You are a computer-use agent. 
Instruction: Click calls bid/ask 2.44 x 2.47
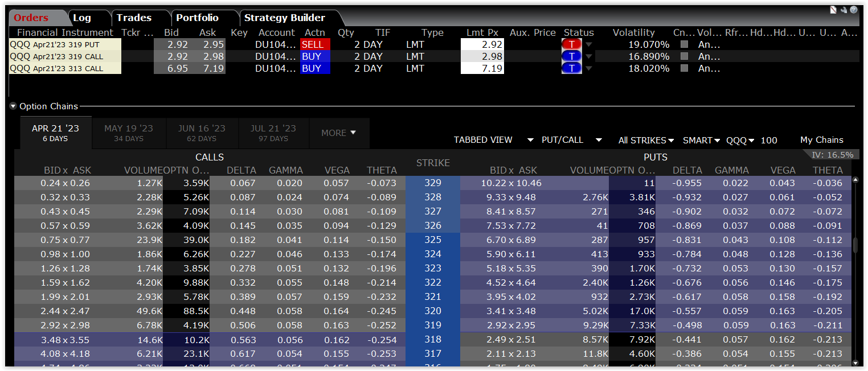point(65,311)
